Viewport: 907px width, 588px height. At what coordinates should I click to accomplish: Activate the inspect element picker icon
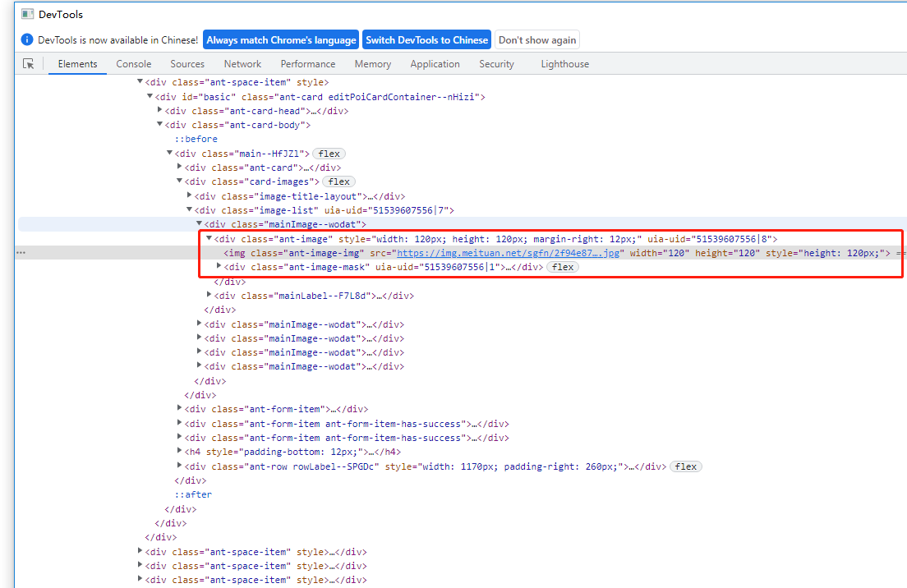[29, 64]
